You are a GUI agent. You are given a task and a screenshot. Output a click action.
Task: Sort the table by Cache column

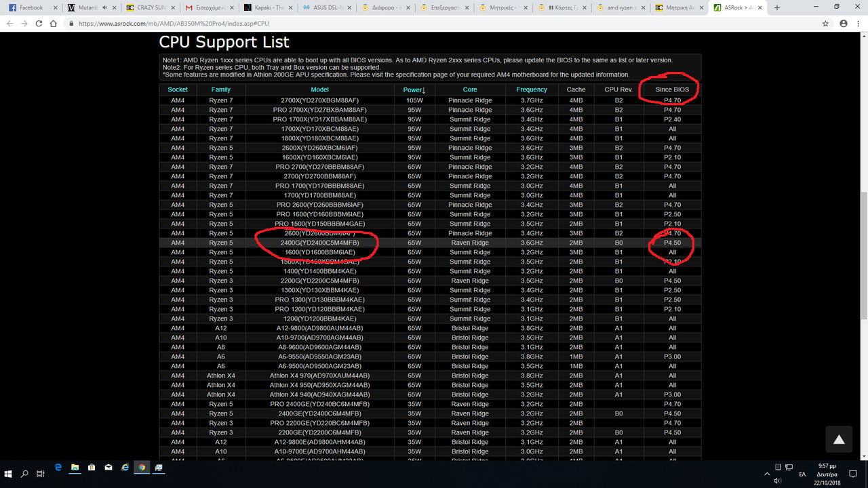576,89
